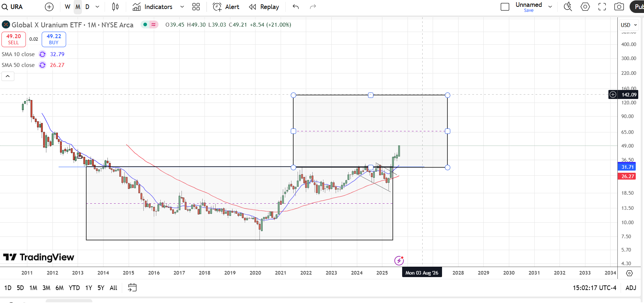Undo the last chart action
644x303 pixels.
coord(296,7)
